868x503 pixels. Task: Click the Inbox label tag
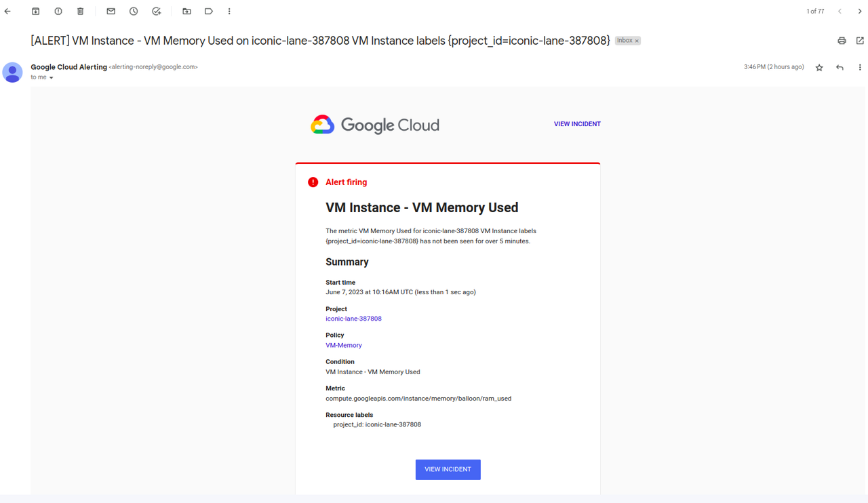(x=625, y=41)
